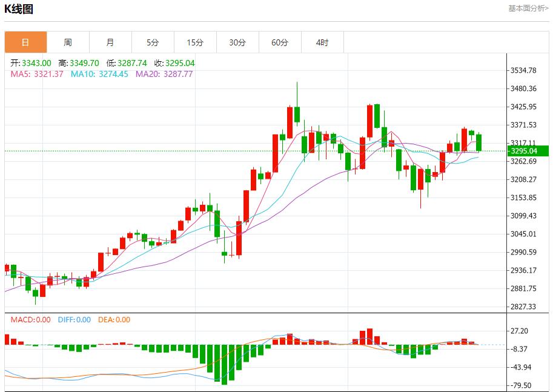Open the 基本面分析 link
This screenshot has width=553, height=392.
click(x=528, y=8)
